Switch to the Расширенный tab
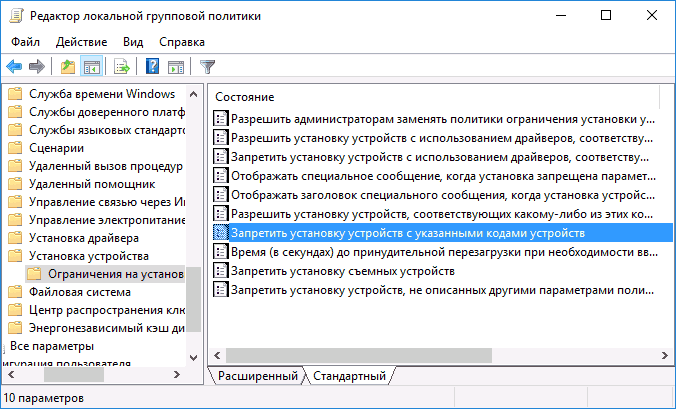 click(258, 376)
